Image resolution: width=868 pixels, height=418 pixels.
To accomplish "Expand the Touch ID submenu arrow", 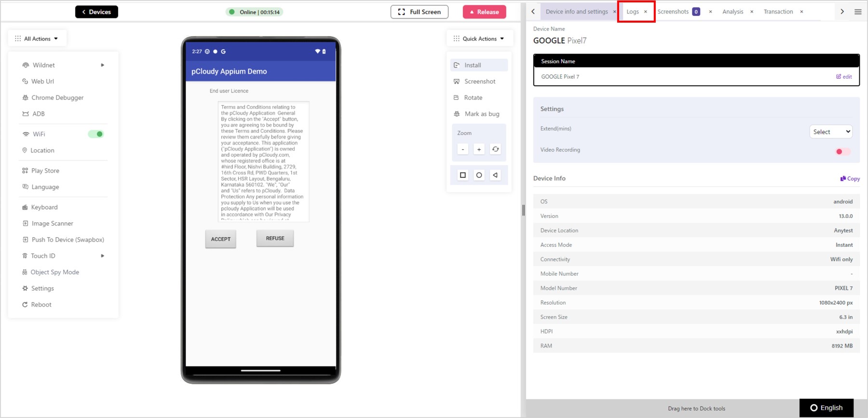I will [x=102, y=256].
